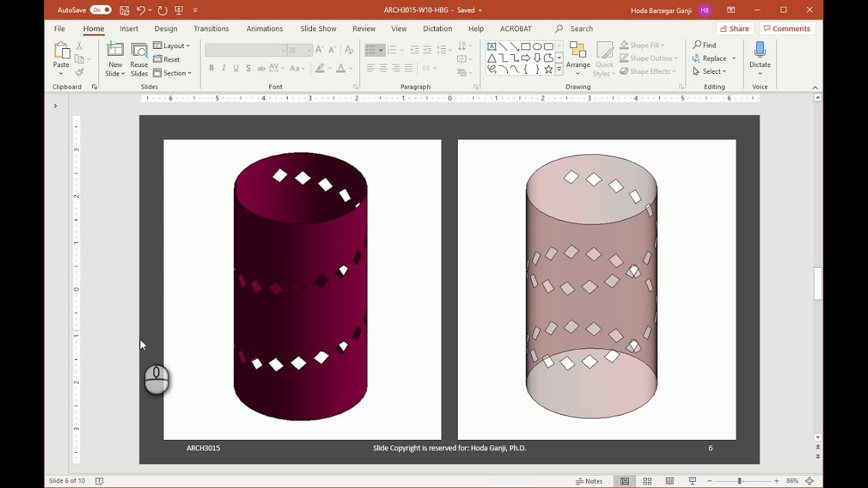Click the Clear All Formatting icon

(x=349, y=50)
